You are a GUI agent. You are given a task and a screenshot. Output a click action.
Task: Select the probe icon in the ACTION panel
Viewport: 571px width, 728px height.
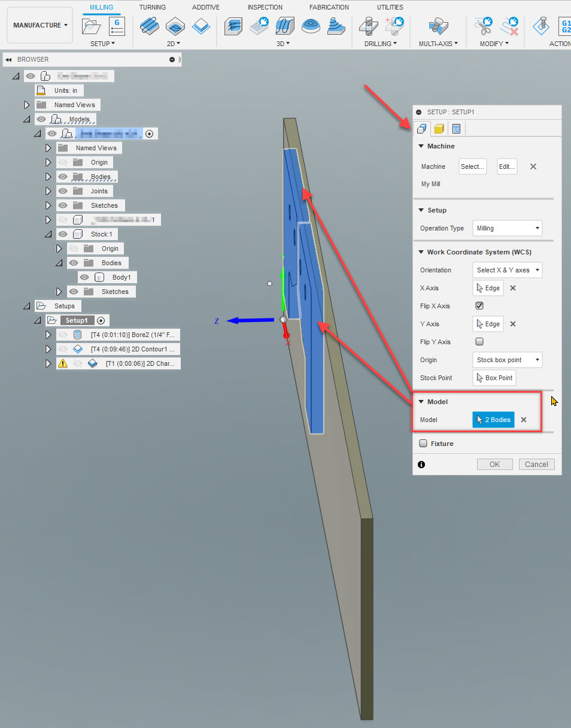[540, 26]
